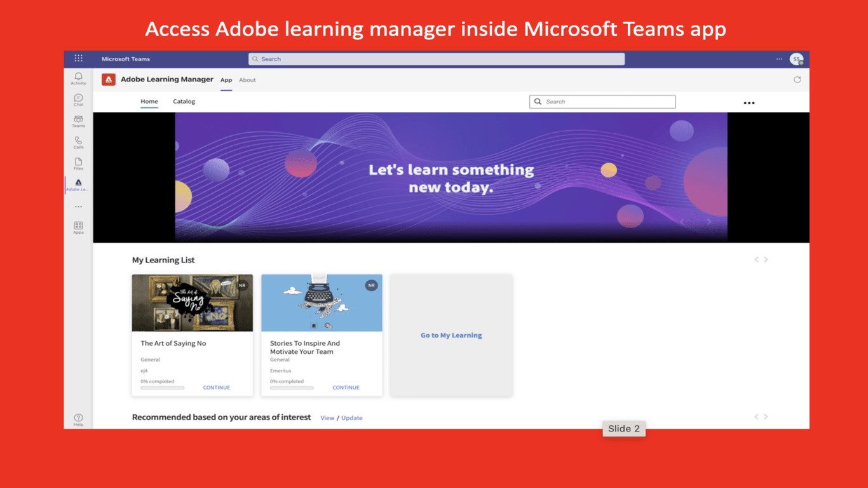
Task: Click the My Learning List heading
Action: (163, 260)
